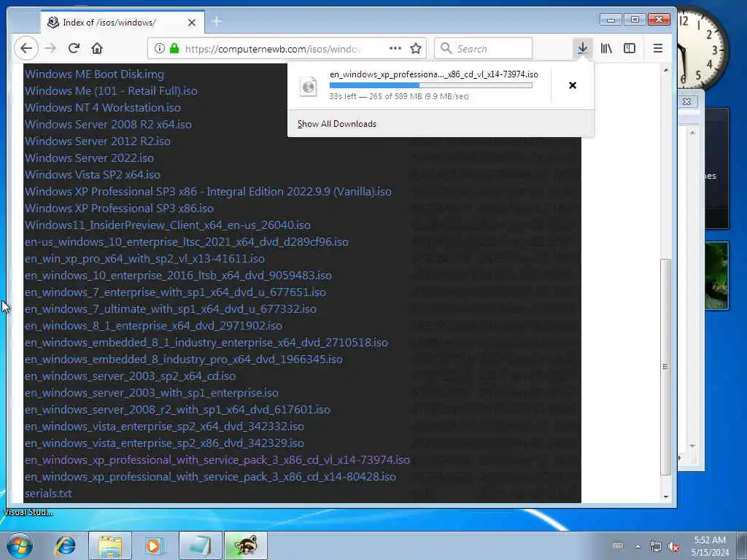747x560 pixels.
Task: Click the page scroll down arrow
Action: pos(666,497)
